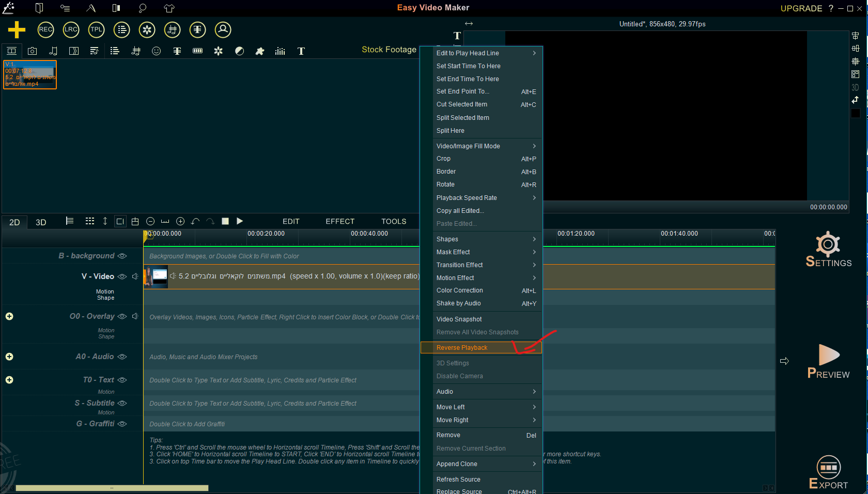Click the UPGRADE link
Screen dimensions: 868x494
click(x=801, y=8)
